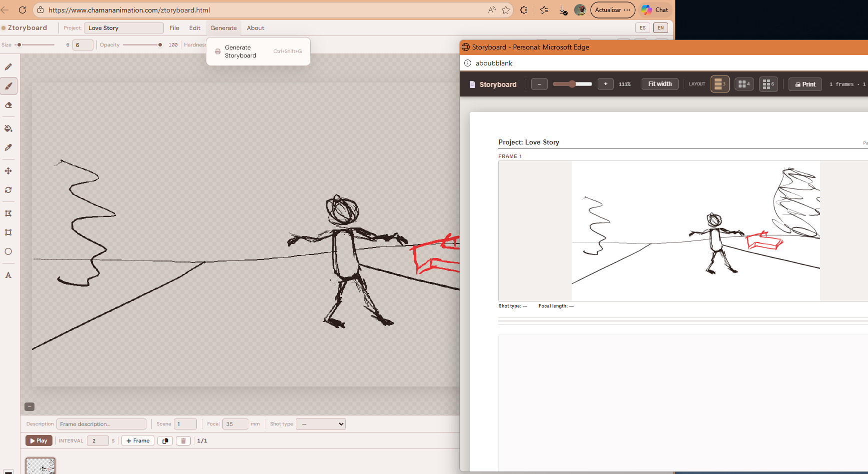Viewport: 868px width, 474px height.
Task: Add this page to favorites star icon
Action: (506, 10)
